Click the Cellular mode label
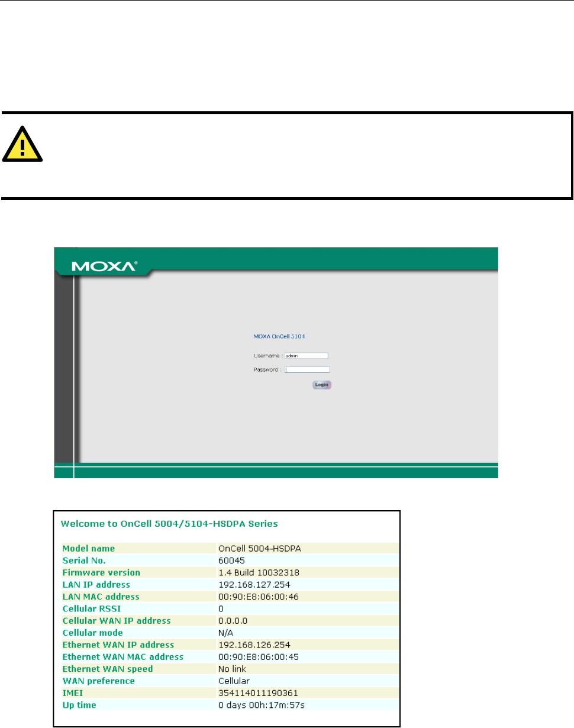 tap(92, 633)
